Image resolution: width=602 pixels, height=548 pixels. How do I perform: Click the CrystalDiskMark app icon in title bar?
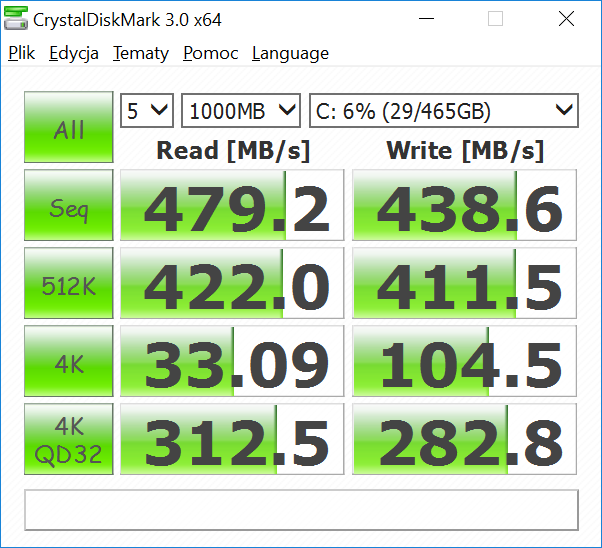click(16, 18)
